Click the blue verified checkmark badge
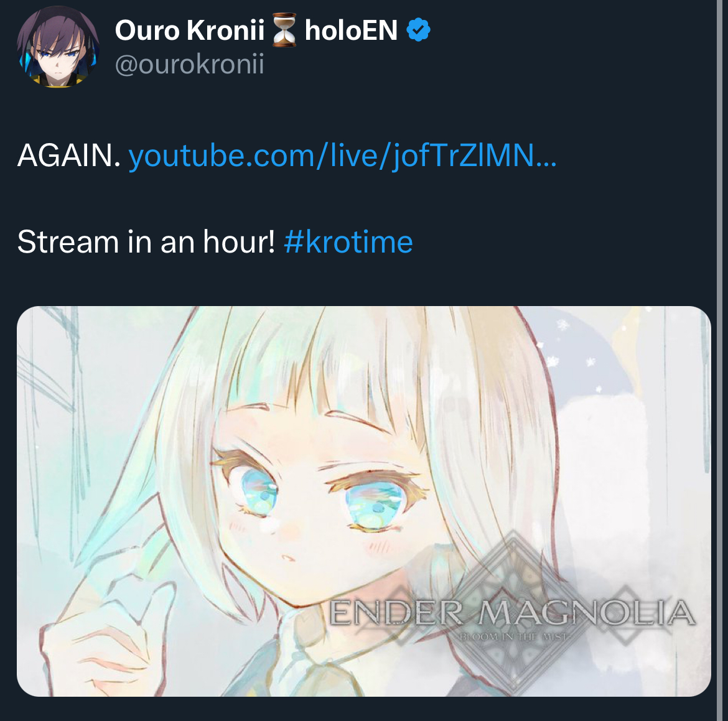The image size is (728, 721). 418,30
